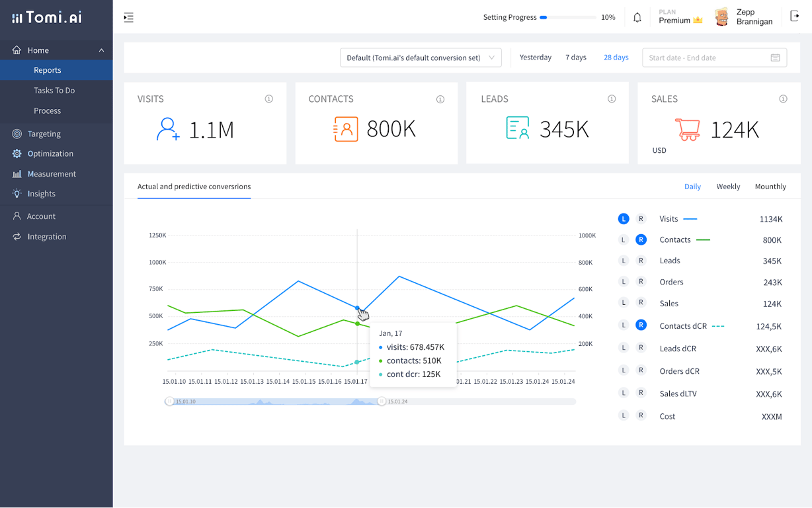Click the Tomi.ai logo

click(x=48, y=17)
